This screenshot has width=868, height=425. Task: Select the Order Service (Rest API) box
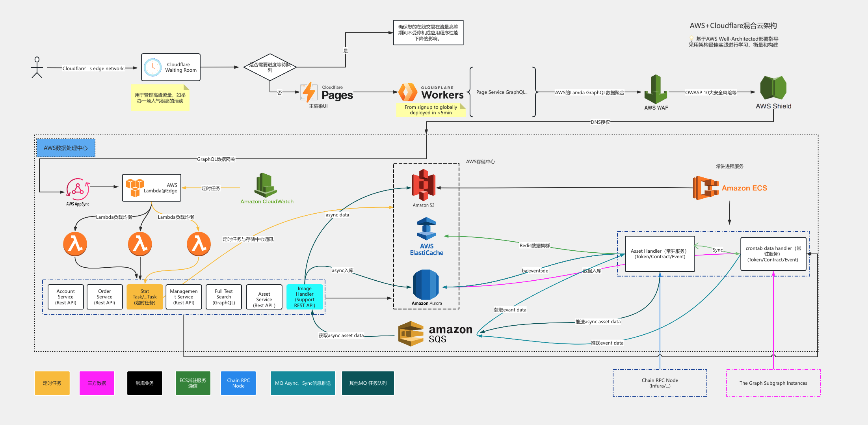(104, 297)
